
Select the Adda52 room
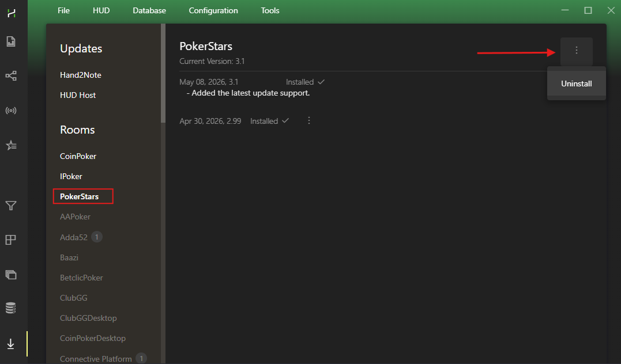coord(74,237)
